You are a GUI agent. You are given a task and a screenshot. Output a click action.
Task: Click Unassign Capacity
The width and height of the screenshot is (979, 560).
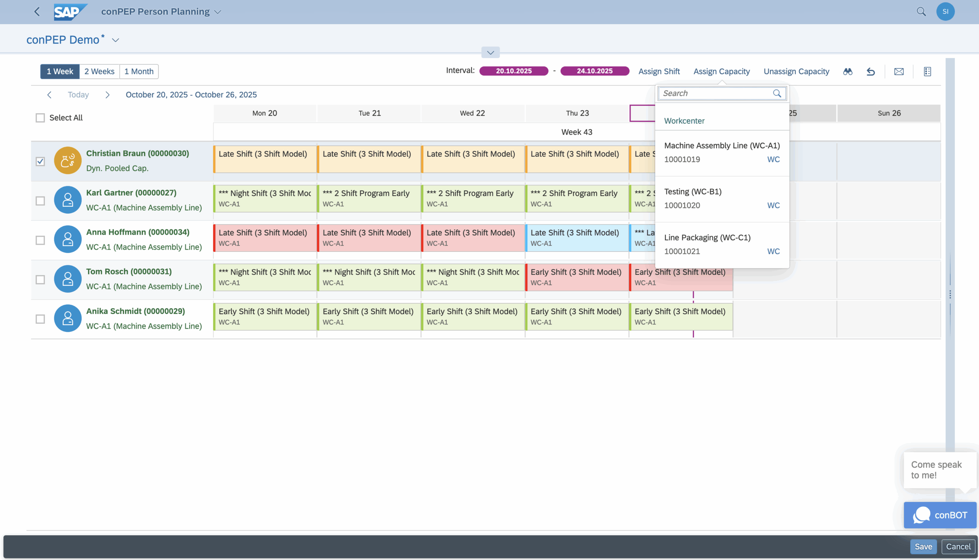click(x=796, y=71)
